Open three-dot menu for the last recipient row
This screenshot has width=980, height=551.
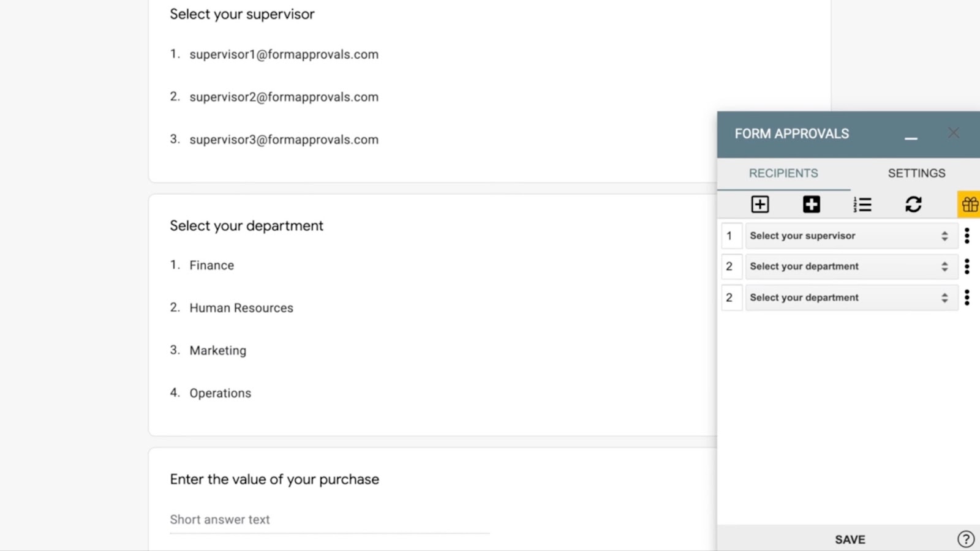tap(967, 298)
